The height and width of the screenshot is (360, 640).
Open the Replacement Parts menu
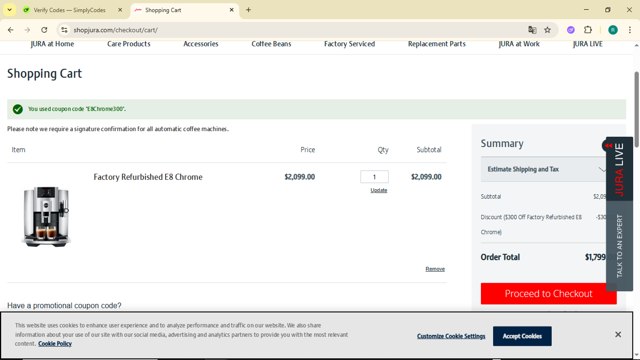[436, 44]
